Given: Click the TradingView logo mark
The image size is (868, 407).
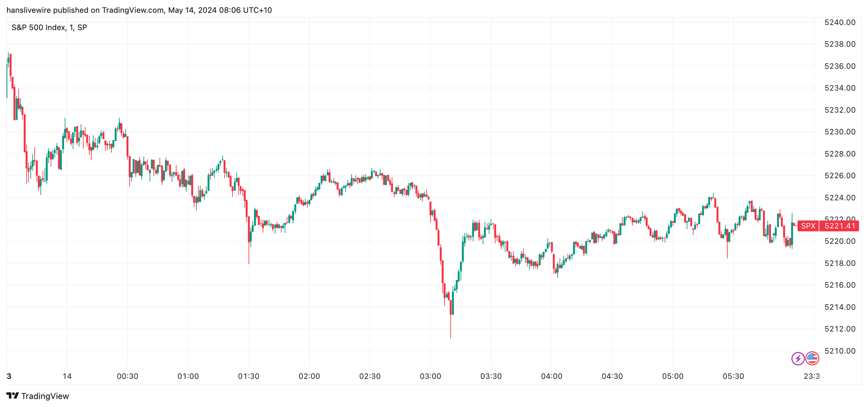Looking at the screenshot, I should [x=12, y=395].
